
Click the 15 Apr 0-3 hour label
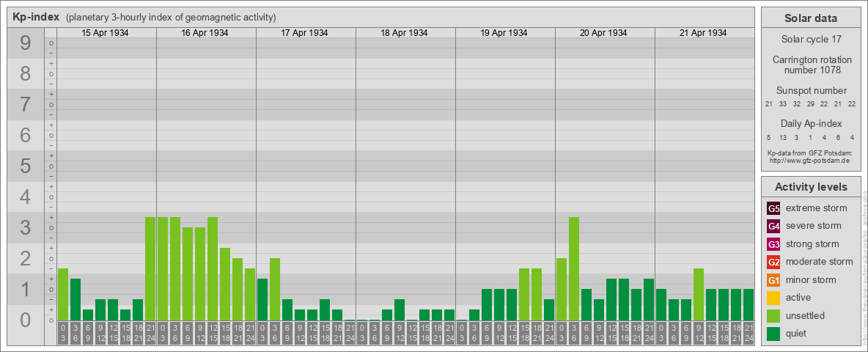(x=62, y=334)
